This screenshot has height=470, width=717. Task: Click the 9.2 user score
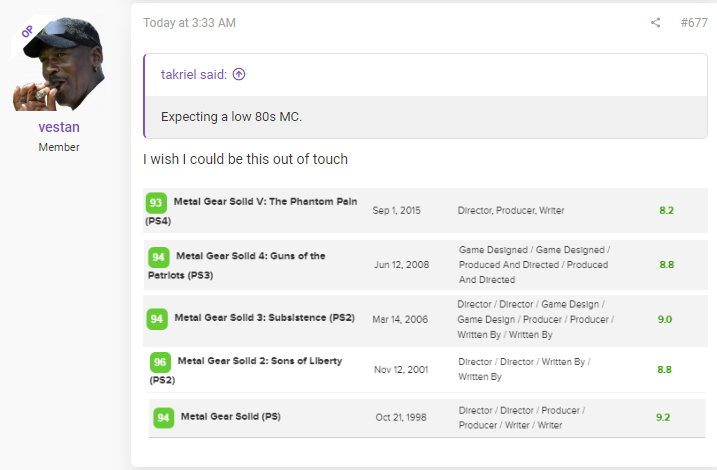[x=663, y=417]
